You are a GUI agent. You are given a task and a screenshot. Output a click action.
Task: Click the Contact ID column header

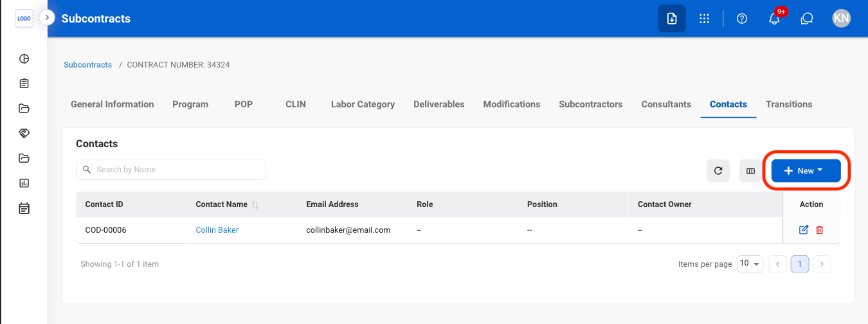tap(104, 204)
